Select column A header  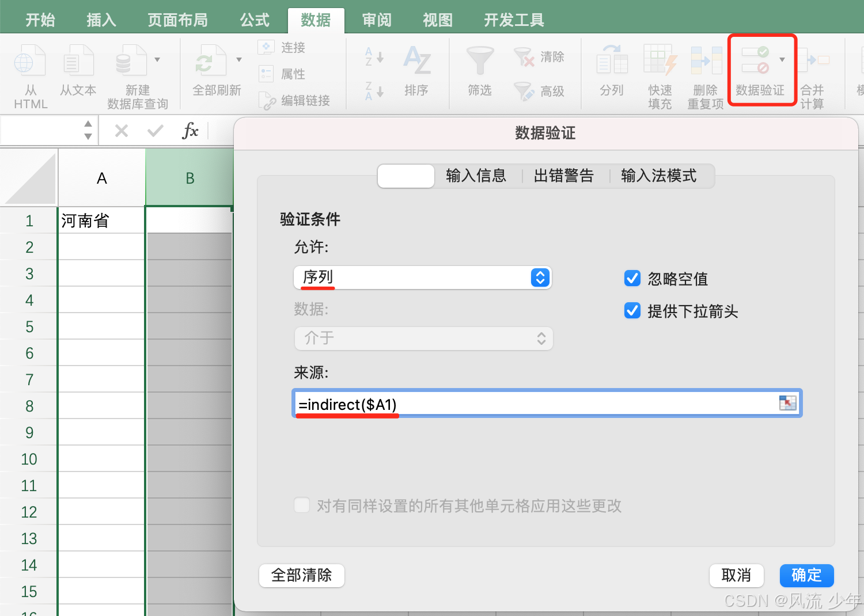[101, 178]
